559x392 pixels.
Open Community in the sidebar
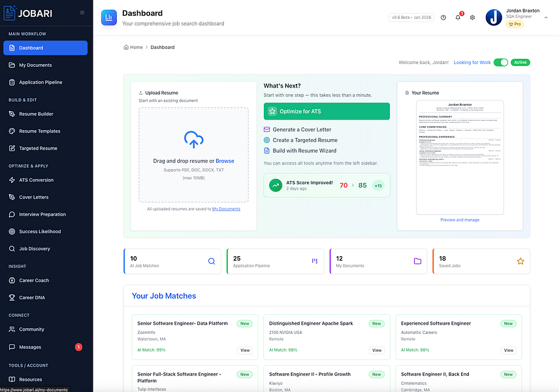(45, 329)
